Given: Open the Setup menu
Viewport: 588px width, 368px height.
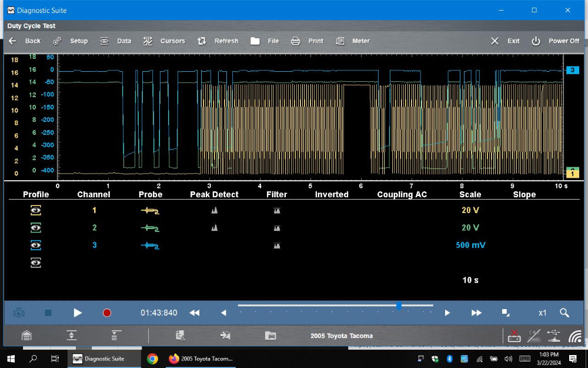Looking at the screenshot, I should [x=71, y=41].
